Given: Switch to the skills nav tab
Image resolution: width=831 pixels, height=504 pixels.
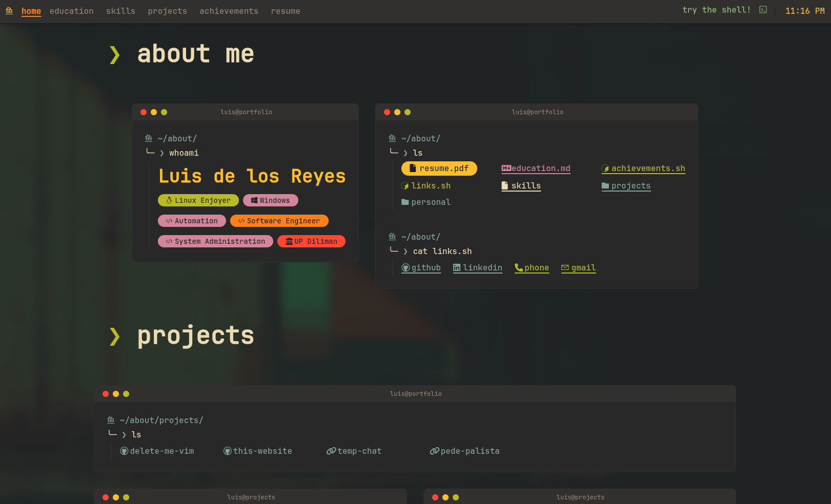Looking at the screenshot, I should (120, 11).
